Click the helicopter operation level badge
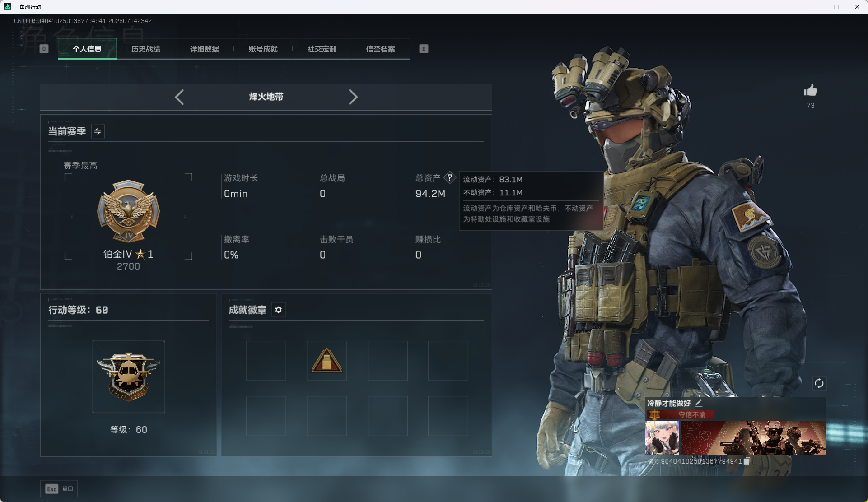Screen dimensions: 868x502 (x=129, y=376)
